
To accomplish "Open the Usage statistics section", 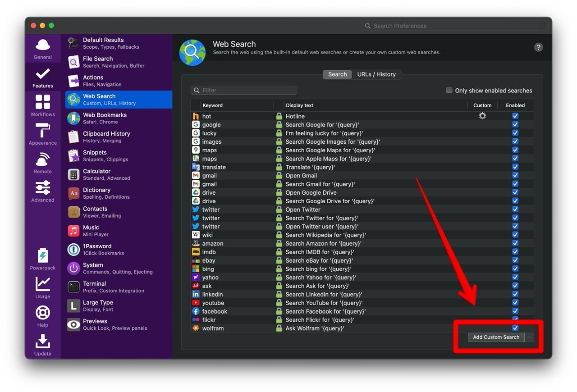I will (42, 288).
